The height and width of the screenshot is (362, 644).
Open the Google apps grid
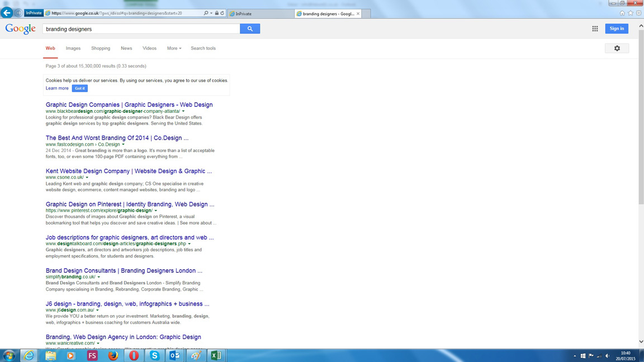coord(595,28)
